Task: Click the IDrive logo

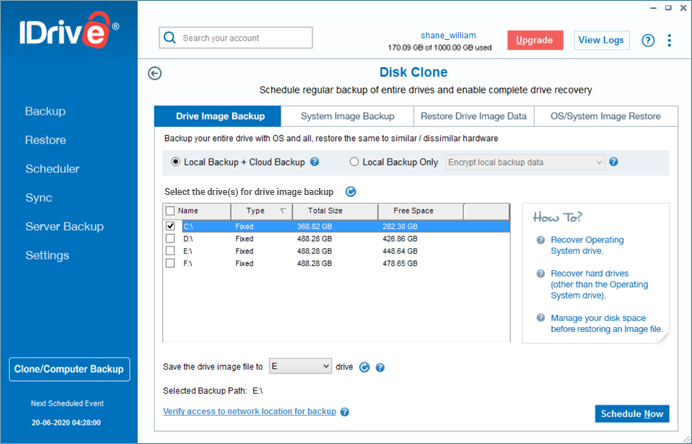Action: (69, 30)
